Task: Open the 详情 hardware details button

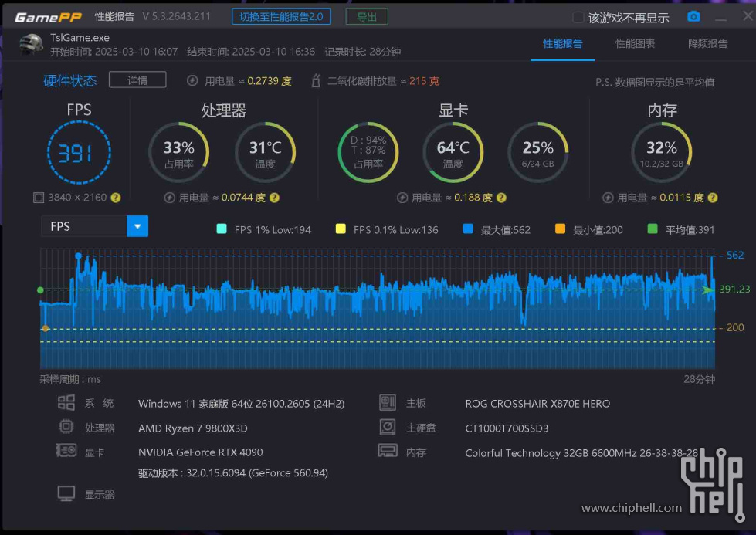Action: [137, 80]
